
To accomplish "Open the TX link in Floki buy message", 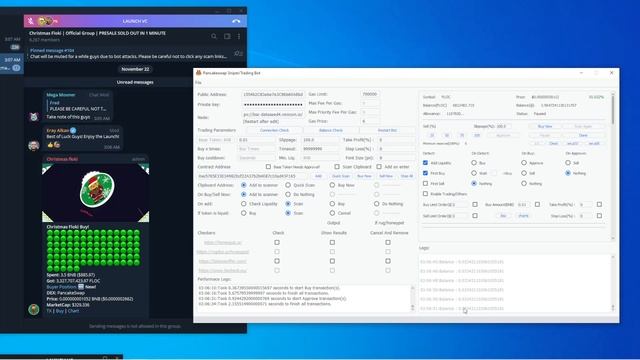I will pos(49,311).
